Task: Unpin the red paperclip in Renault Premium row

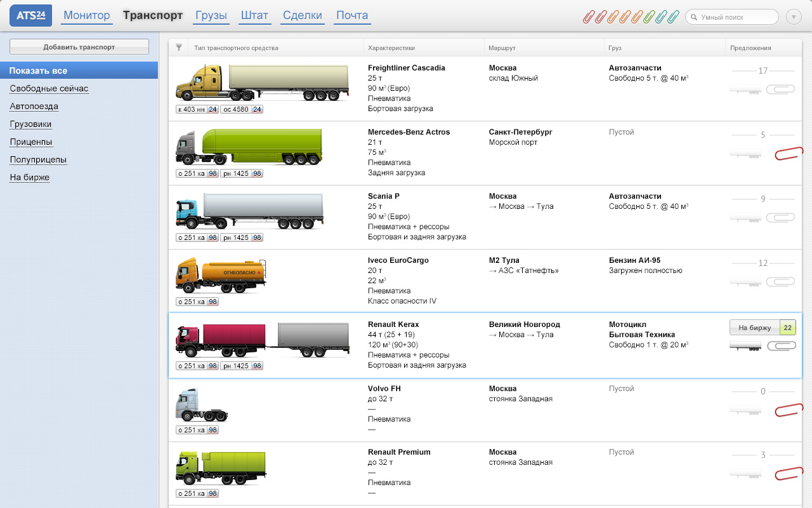Action: pyautogui.click(x=789, y=474)
